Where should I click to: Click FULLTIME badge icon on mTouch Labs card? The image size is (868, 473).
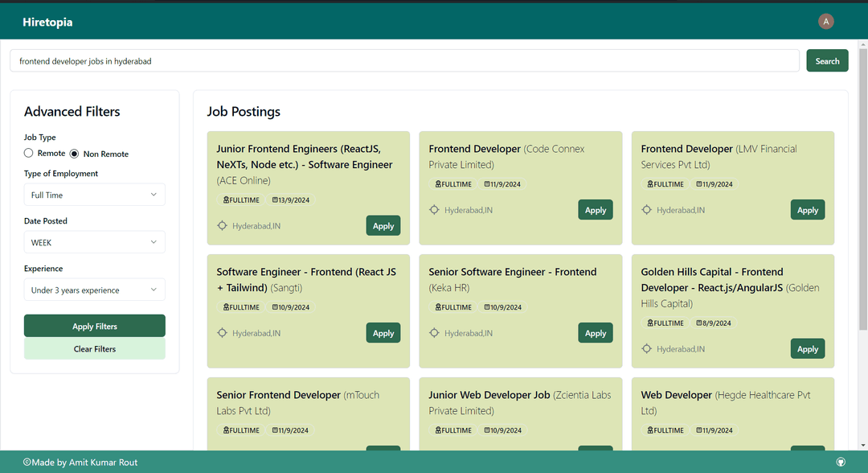pos(226,430)
